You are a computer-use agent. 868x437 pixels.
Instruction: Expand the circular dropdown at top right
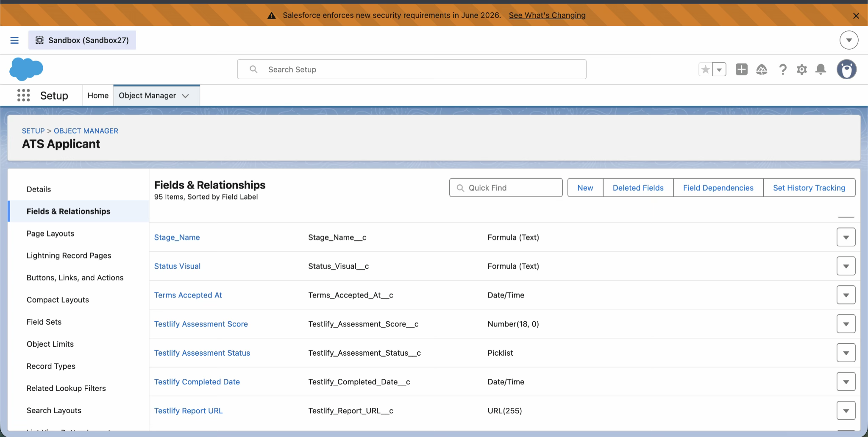click(x=849, y=40)
